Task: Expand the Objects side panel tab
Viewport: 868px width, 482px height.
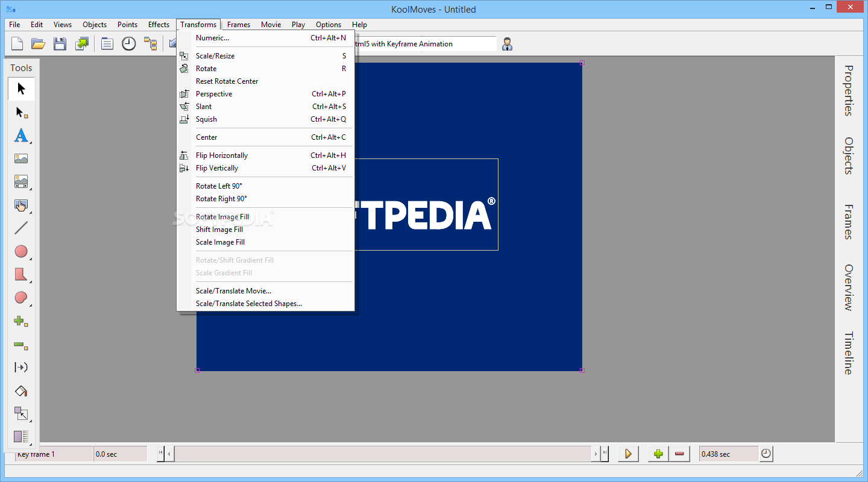Action: click(848, 156)
